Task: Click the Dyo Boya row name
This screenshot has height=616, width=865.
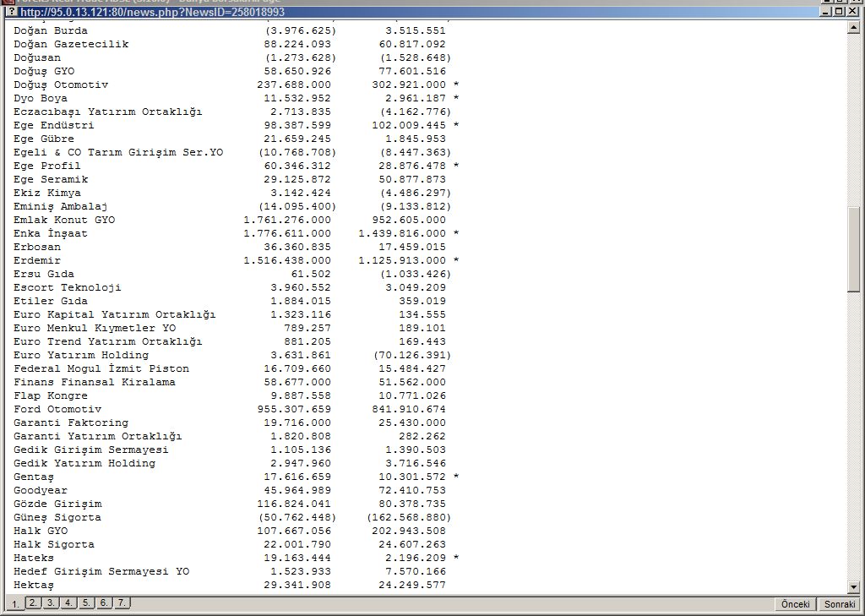Action: 41,98
